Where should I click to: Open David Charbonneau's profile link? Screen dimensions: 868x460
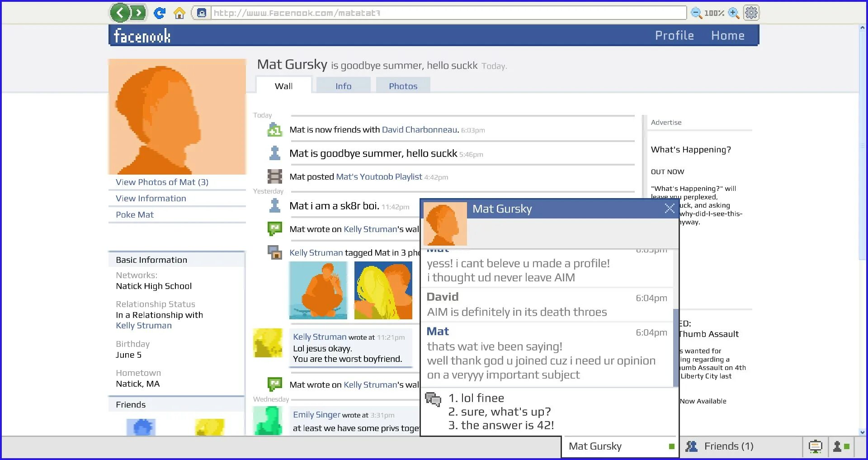coord(420,130)
